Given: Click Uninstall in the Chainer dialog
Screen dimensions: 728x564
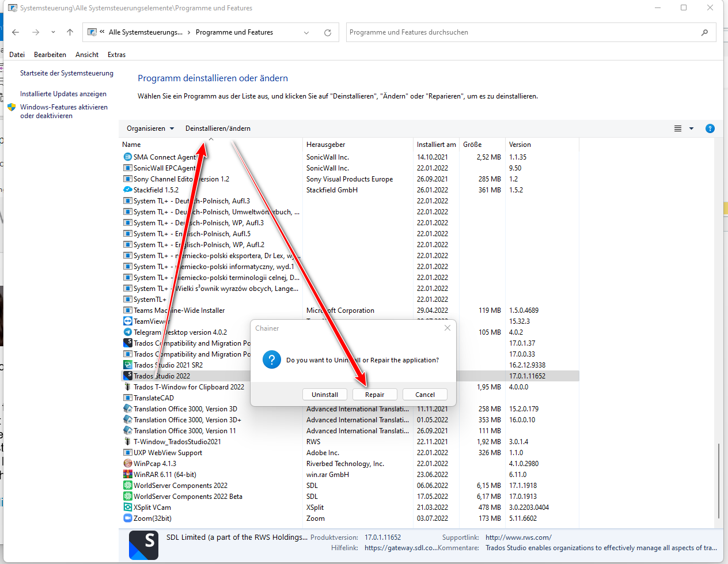Looking at the screenshot, I should 325,395.
